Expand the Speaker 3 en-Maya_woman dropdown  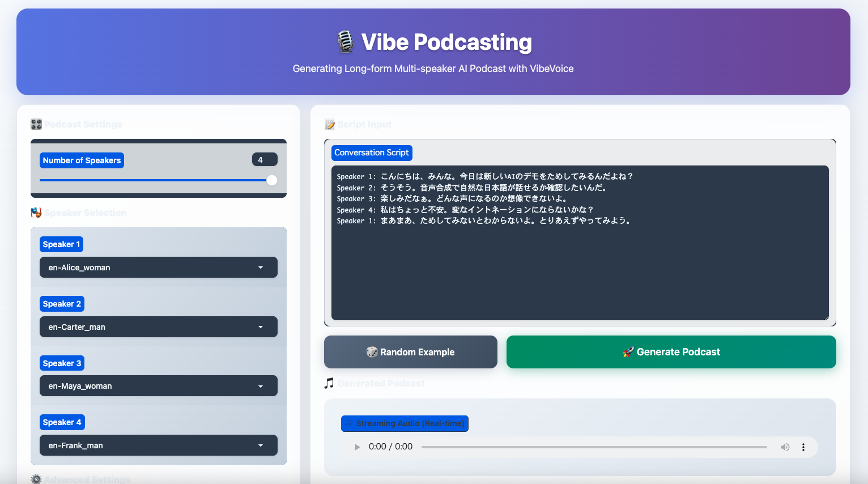[x=158, y=386]
